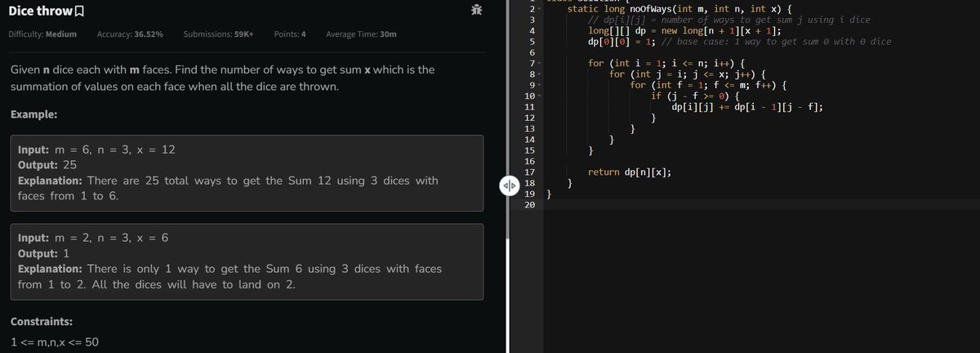The image size is (980, 353).
Task: Click line number 6 in the gutter
Action: [x=532, y=52]
